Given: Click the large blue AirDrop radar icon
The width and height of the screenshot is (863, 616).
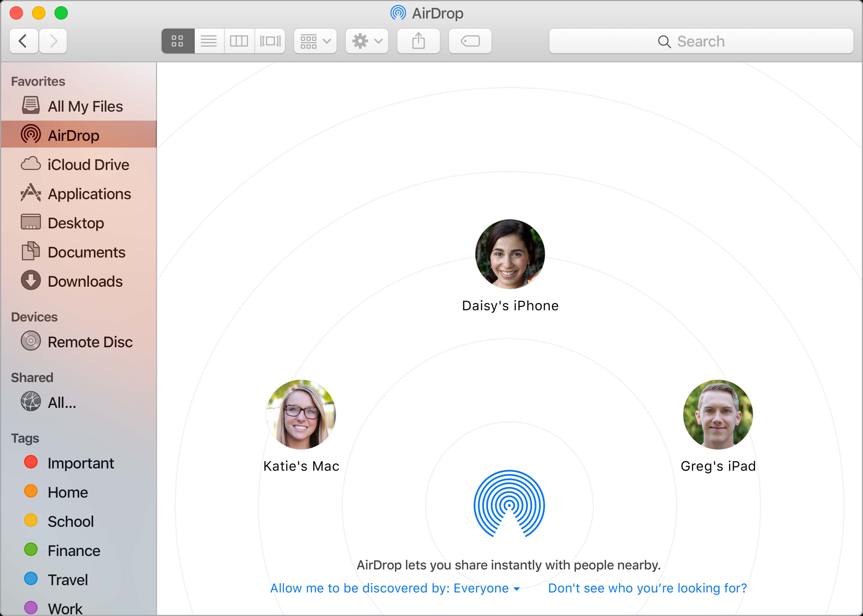Looking at the screenshot, I should 509,504.
